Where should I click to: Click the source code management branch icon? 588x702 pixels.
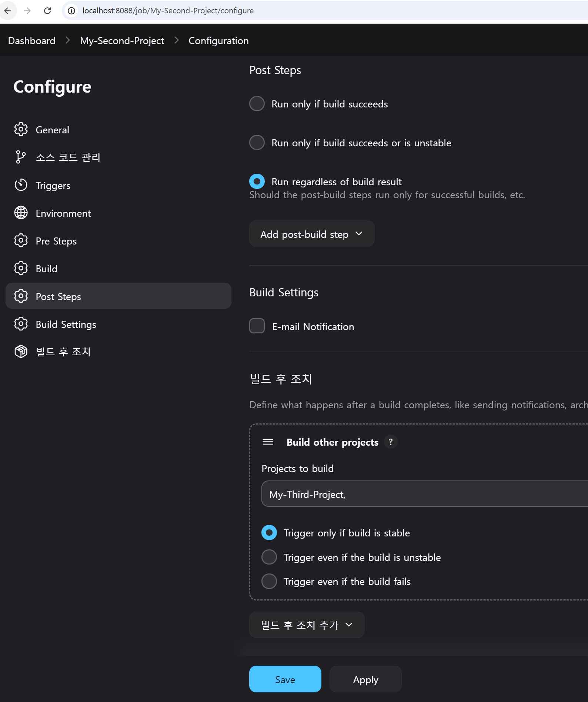[21, 157]
